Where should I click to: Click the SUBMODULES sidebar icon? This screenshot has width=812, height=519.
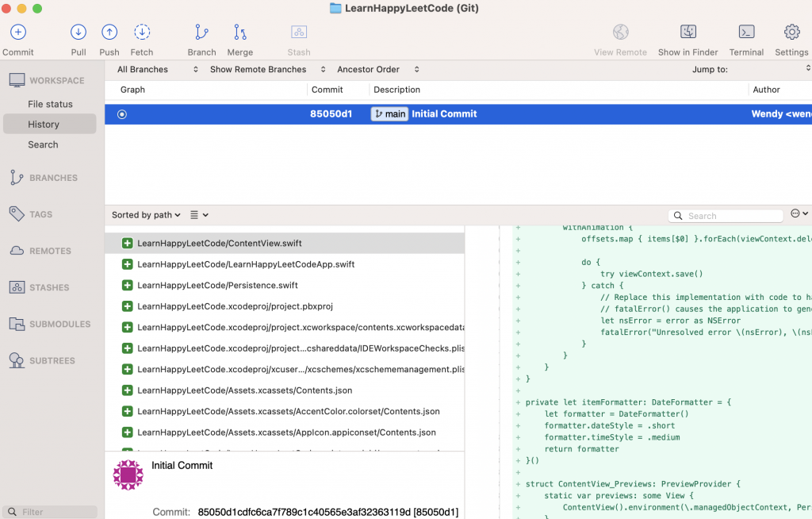click(x=17, y=324)
